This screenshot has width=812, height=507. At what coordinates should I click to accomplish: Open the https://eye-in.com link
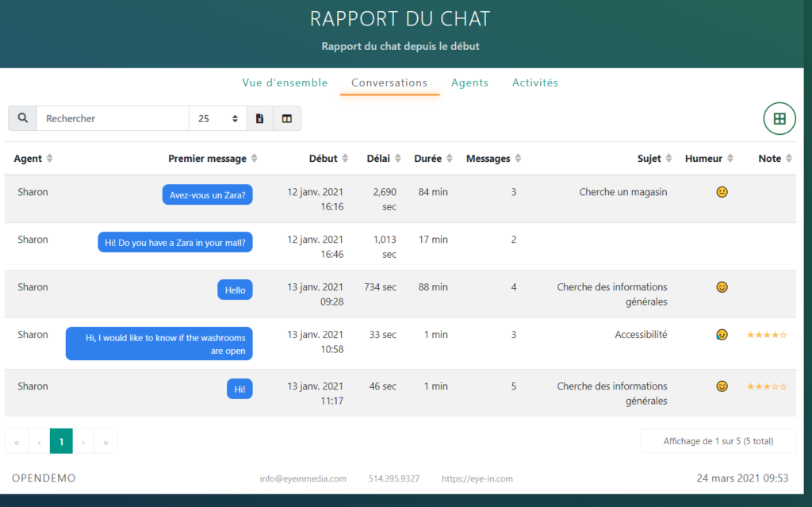click(x=477, y=478)
